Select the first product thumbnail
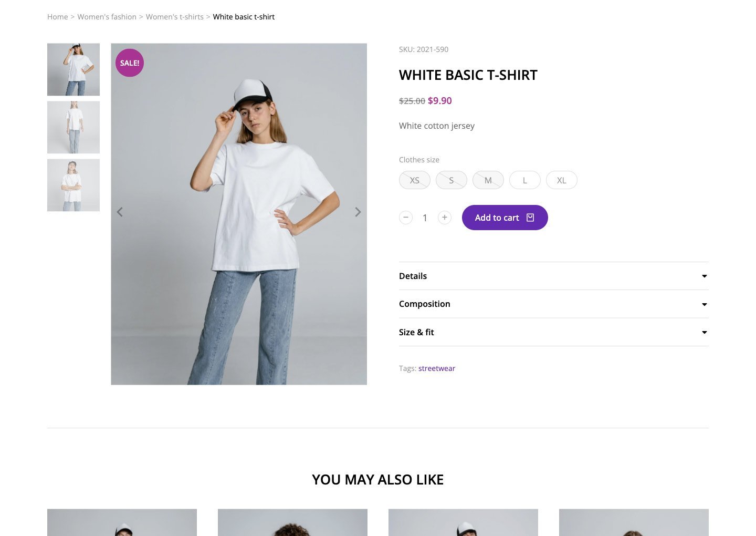 [x=73, y=69]
